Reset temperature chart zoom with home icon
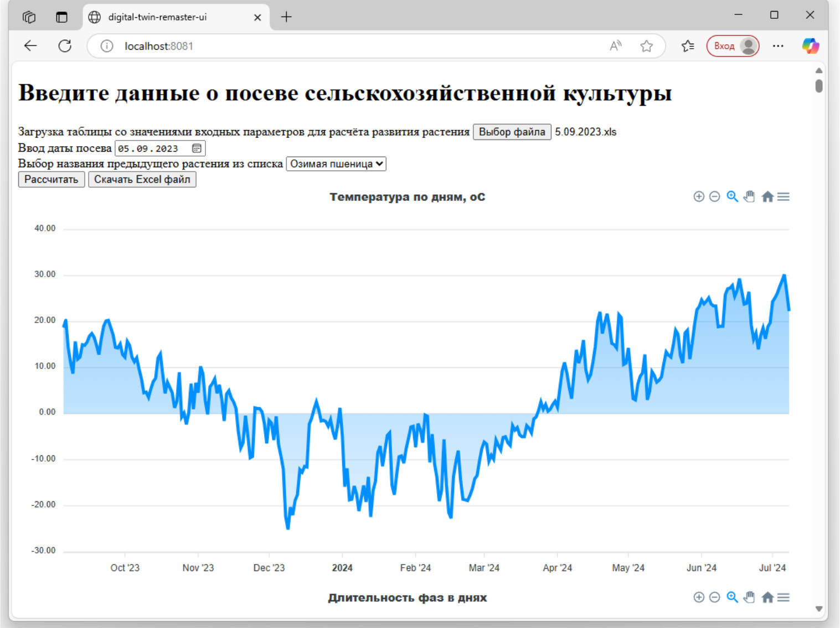Image resolution: width=840 pixels, height=628 pixels. coord(767,197)
